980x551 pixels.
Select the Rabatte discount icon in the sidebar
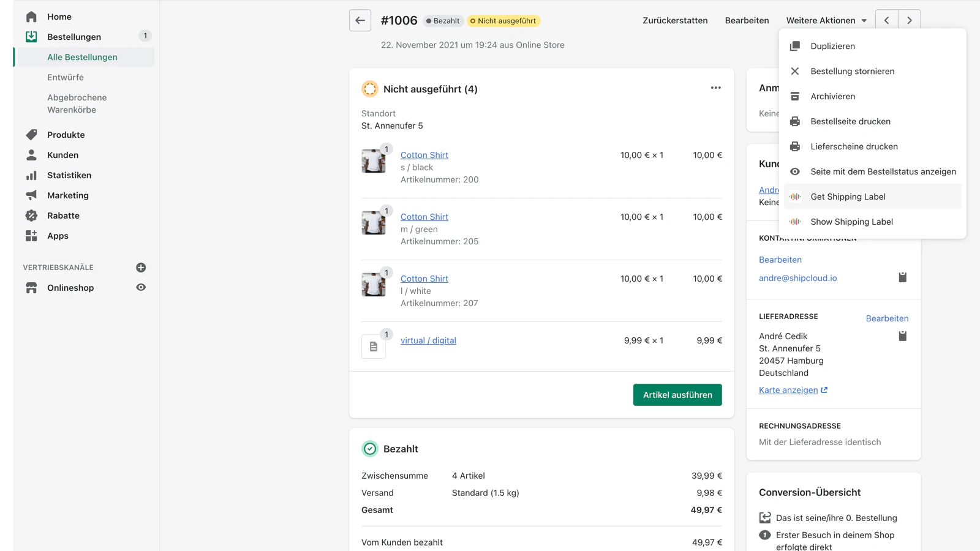tap(31, 216)
